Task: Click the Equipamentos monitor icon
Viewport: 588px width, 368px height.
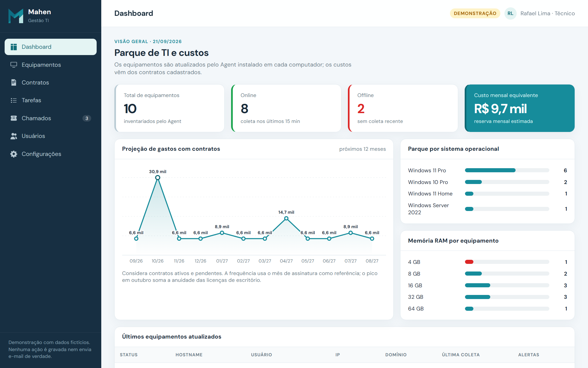Action: (x=14, y=65)
